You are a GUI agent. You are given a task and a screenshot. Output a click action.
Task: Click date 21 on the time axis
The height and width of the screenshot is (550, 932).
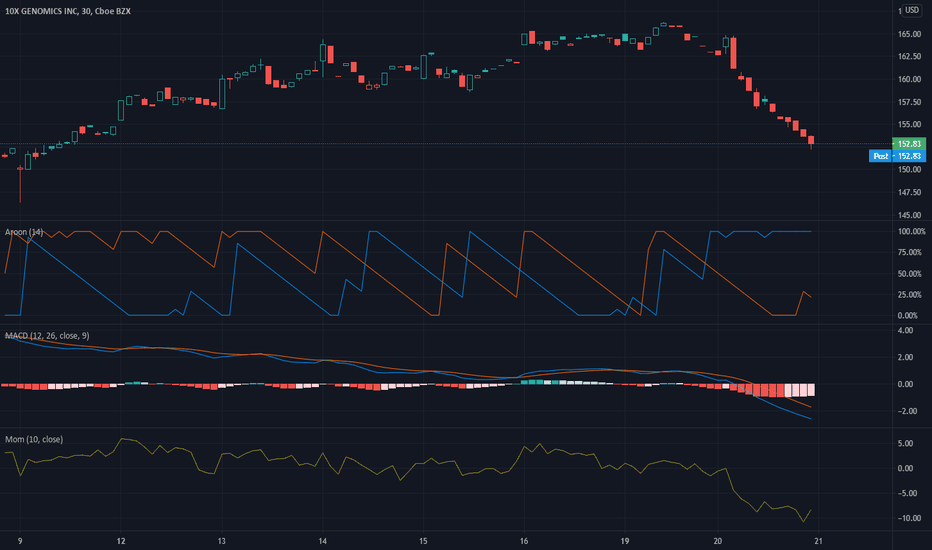click(x=818, y=541)
